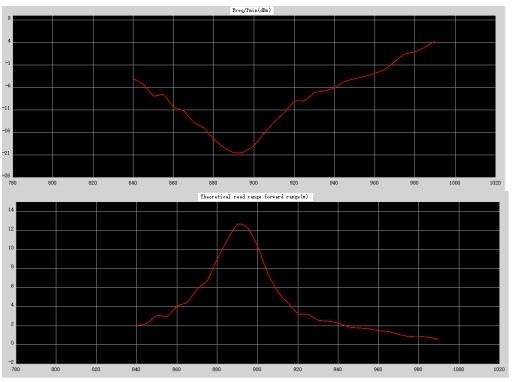514x382 pixels.
Task: Click the right end of the read range curve
Action: click(438, 339)
